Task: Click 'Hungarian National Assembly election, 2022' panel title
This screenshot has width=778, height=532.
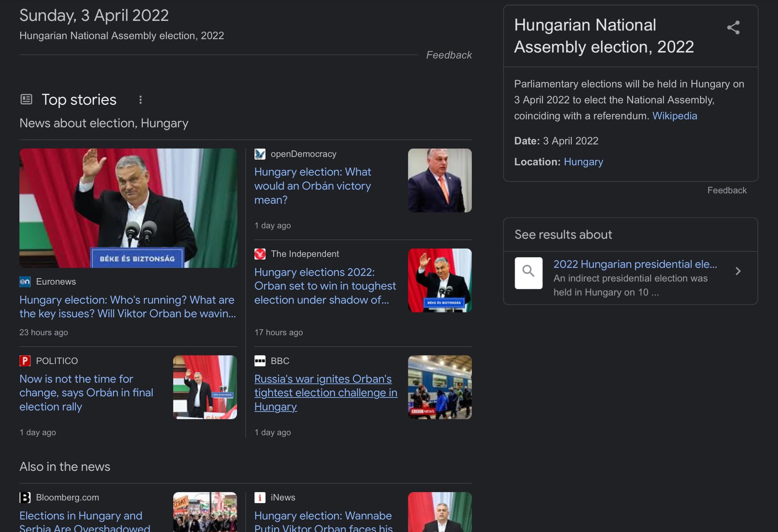Action: (604, 36)
